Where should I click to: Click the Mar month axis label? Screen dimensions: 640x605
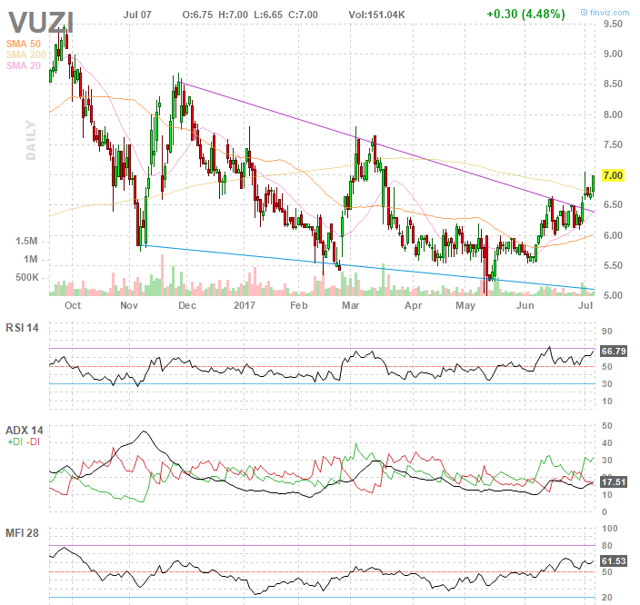click(351, 305)
